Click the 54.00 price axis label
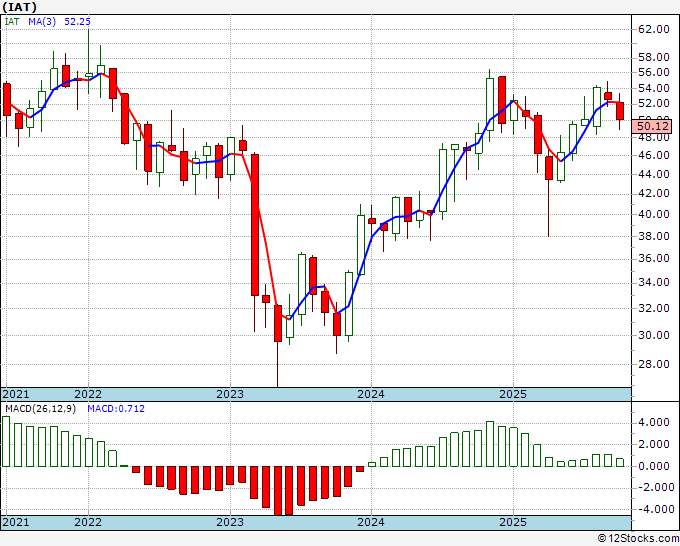680x546 pixels. click(654, 88)
